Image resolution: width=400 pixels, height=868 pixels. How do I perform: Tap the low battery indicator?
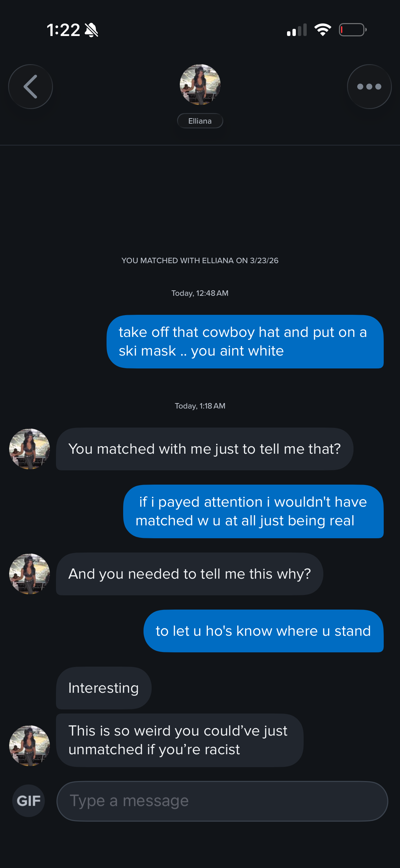tap(353, 30)
